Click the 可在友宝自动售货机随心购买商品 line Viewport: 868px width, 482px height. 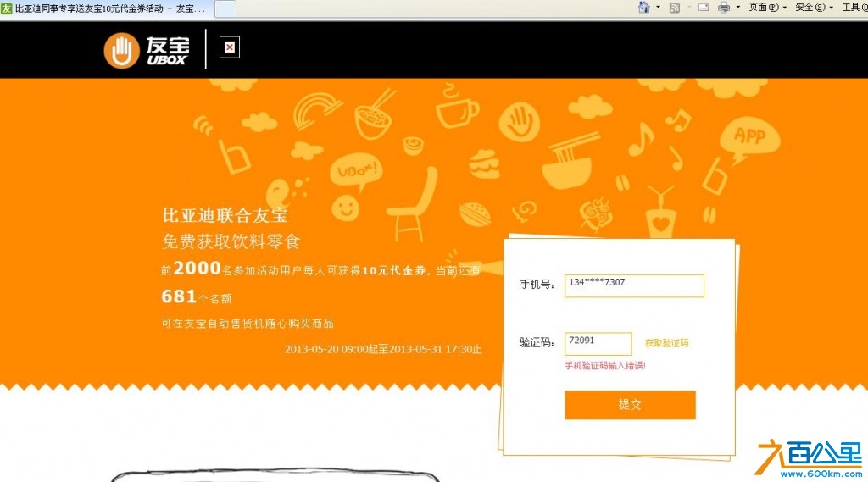click(x=248, y=324)
